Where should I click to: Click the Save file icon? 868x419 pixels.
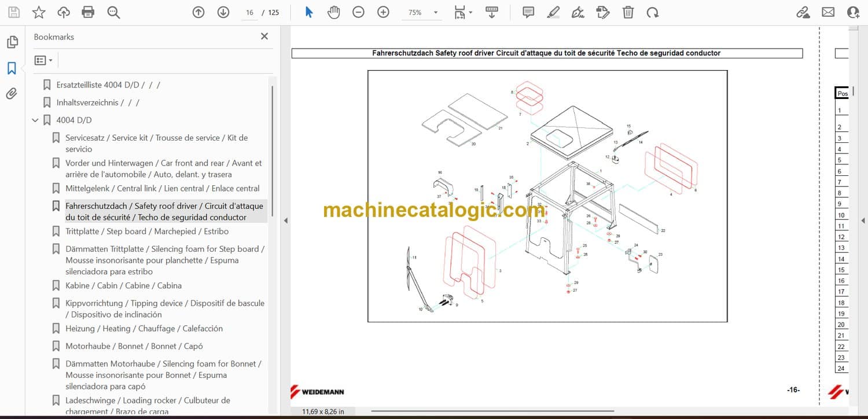click(x=14, y=12)
